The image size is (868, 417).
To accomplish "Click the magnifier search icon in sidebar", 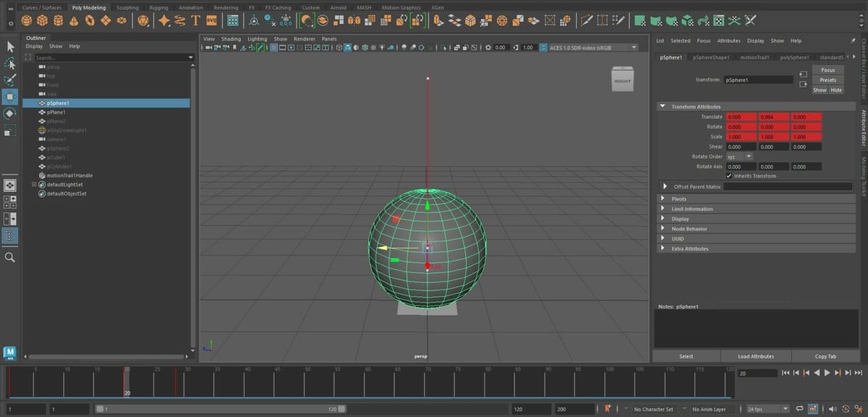I will (10, 257).
